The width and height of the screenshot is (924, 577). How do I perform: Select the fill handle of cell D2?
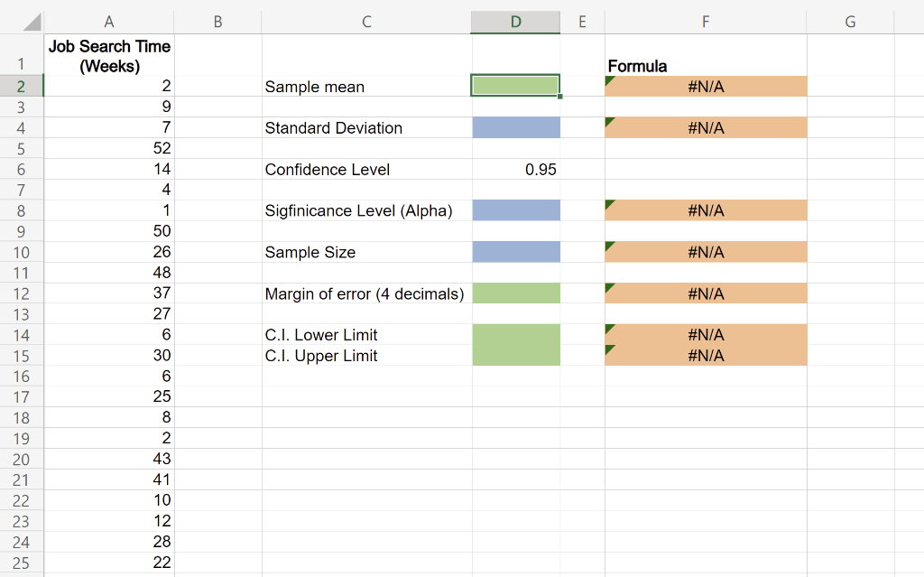click(x=559, y=96)
